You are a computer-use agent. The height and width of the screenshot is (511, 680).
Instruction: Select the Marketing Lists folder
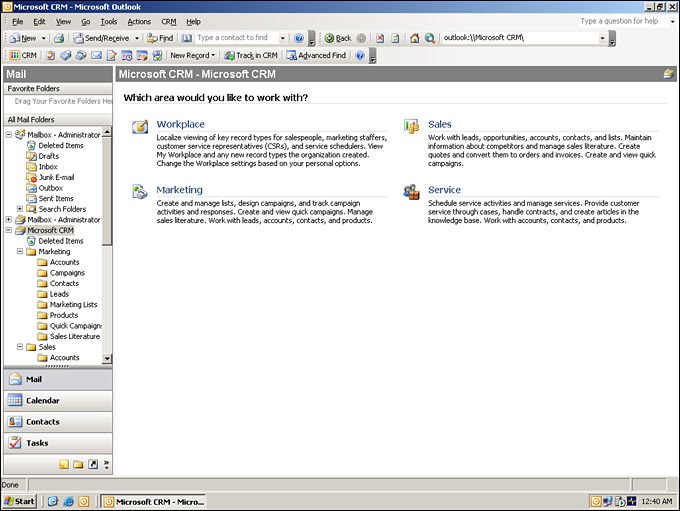pos(73,305)
